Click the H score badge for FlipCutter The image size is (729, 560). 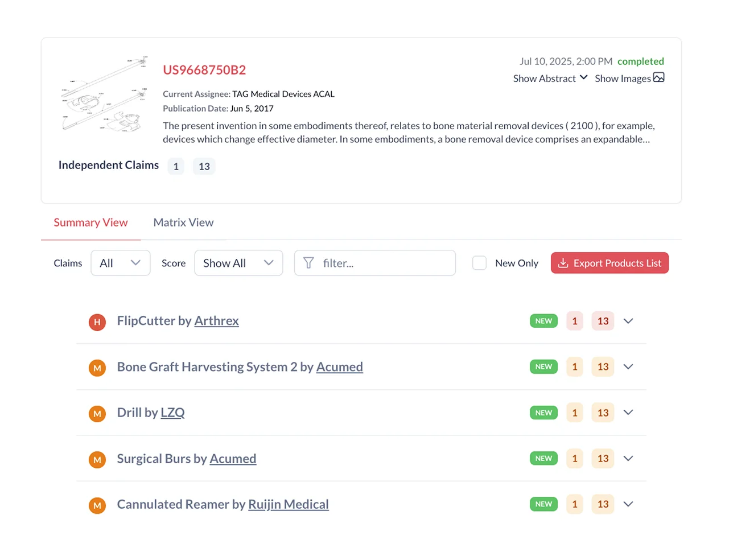[97, 322]
